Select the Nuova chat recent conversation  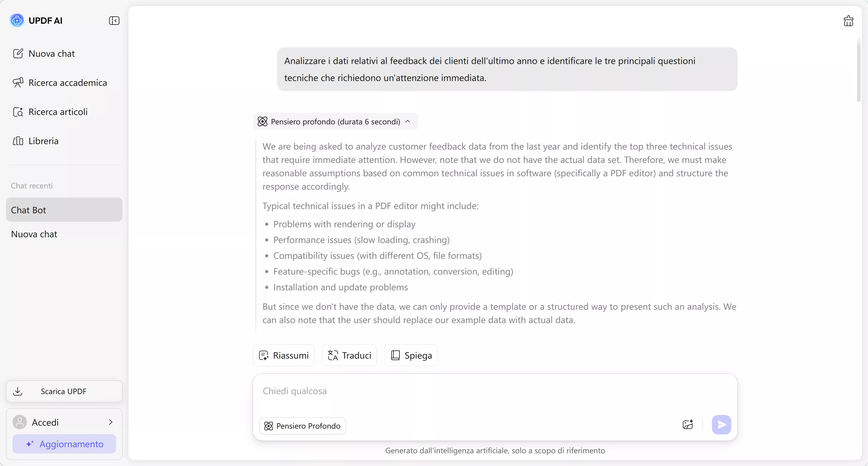34,234
